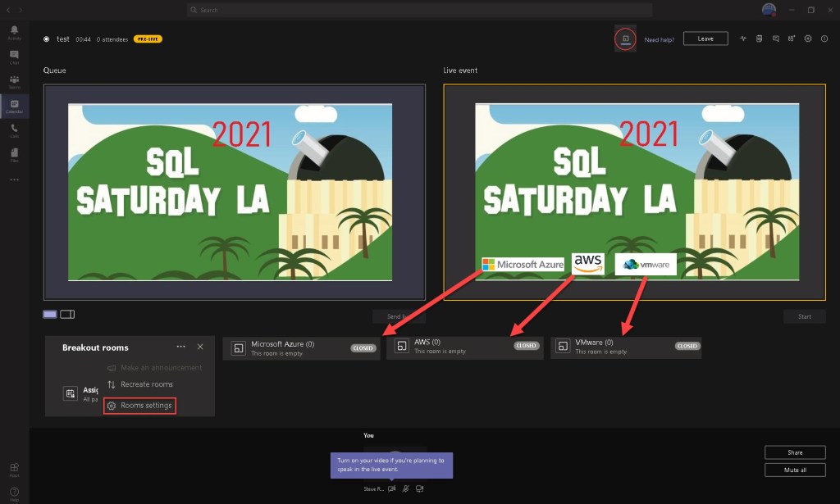
Task: Select the single content layout
Action: click(x=50, y=314)
